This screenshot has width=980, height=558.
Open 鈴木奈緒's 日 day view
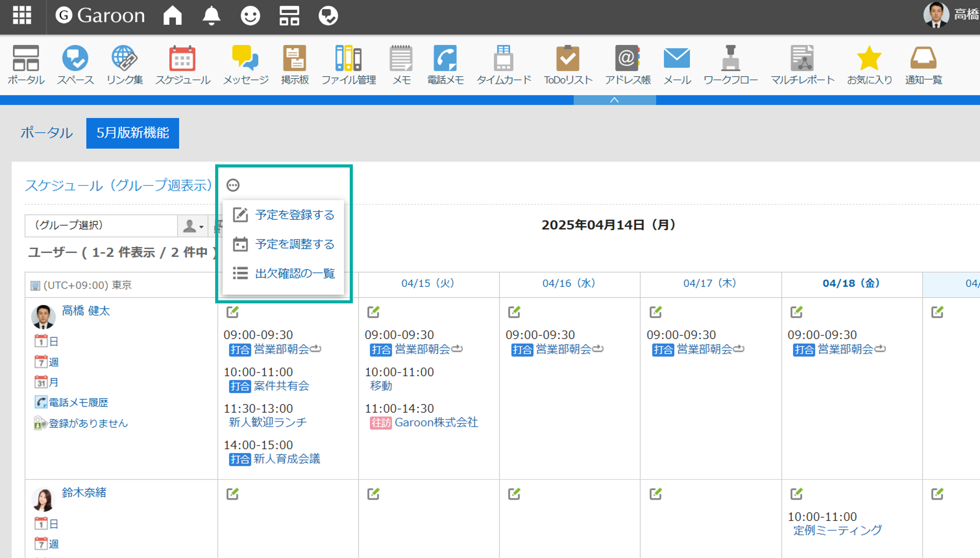tap(46, 524)
